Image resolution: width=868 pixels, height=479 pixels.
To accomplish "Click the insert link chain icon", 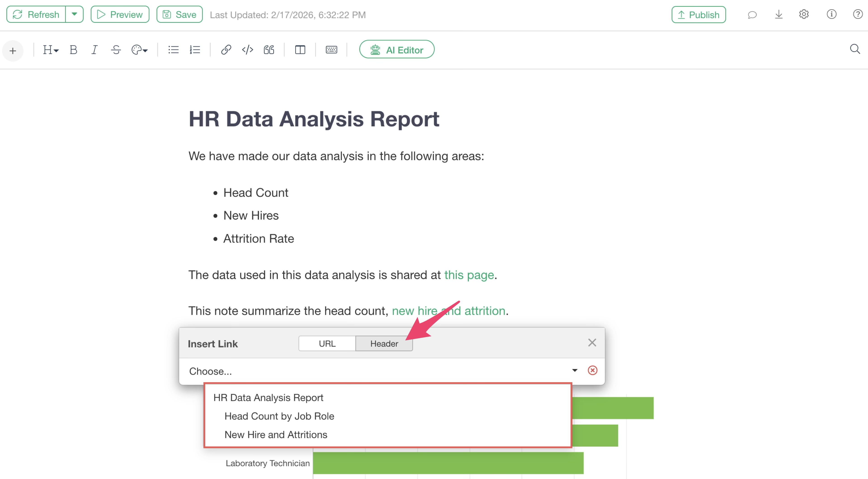I will pyautogui.click(x=226, y=50).
